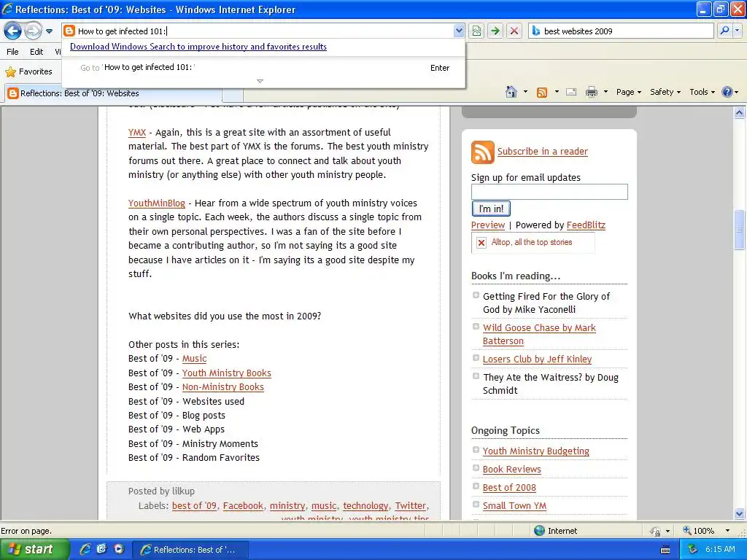747x560 pixels.
Task: Click the red Stop button
Action: coord(514,31)
